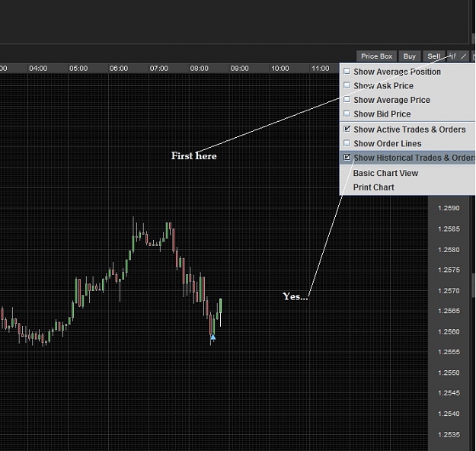The image size is (476, 451).
Task: Toggle Show Historical Trades & Orders
Action: (x=347, y=158)
